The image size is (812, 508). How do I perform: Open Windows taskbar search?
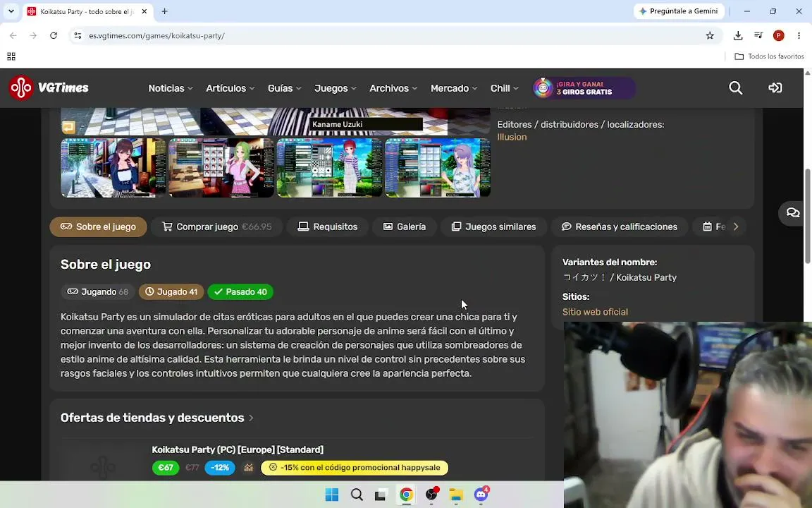357,495
